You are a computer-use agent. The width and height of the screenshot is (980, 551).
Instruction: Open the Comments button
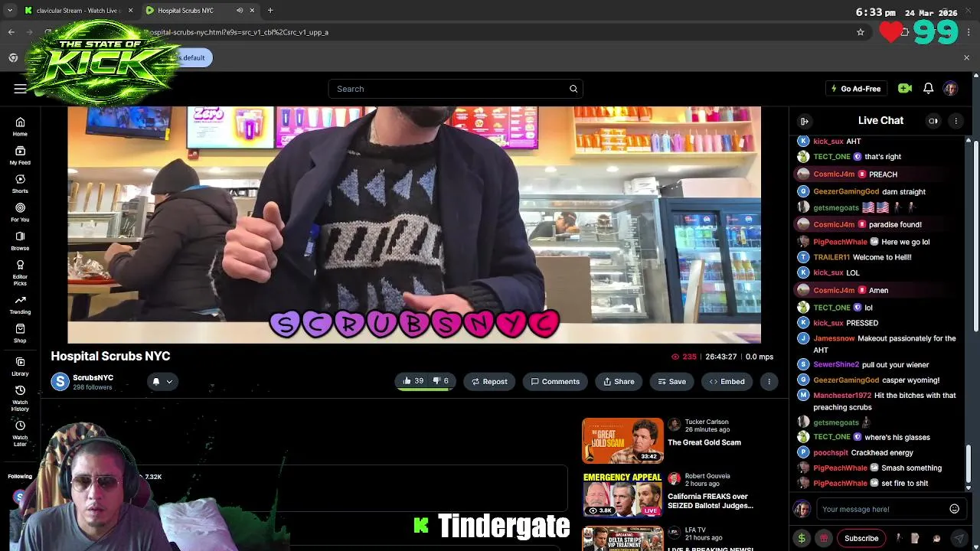point(555,381)
